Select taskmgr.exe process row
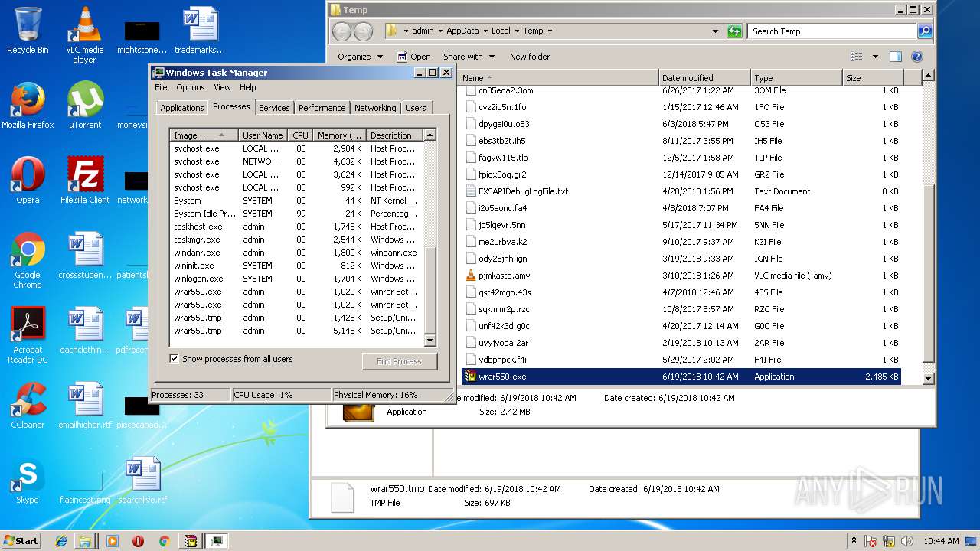The width and height of the screenshot is (980, 551). click(x=296, y=240)
